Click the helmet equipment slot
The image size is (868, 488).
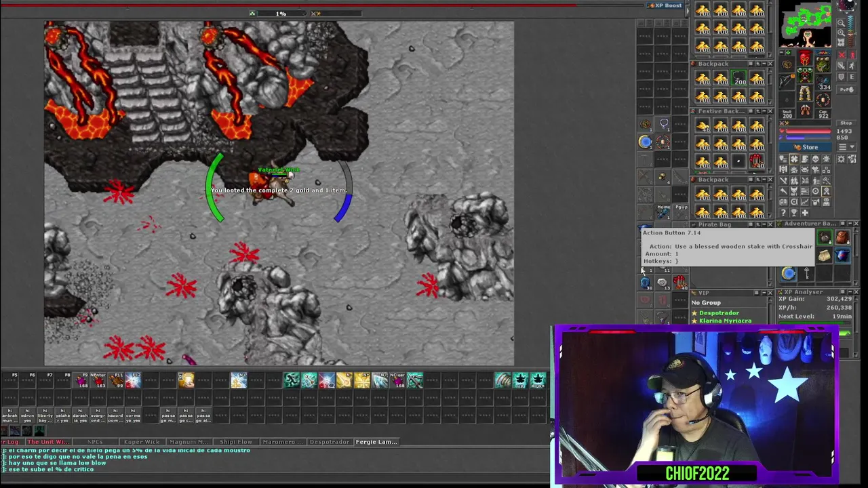point(805,58)
